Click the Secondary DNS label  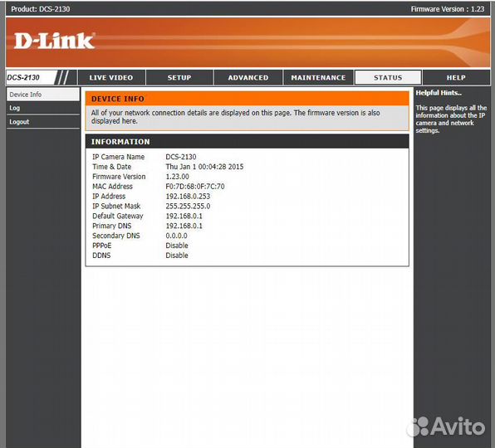(x=116, y=236)
